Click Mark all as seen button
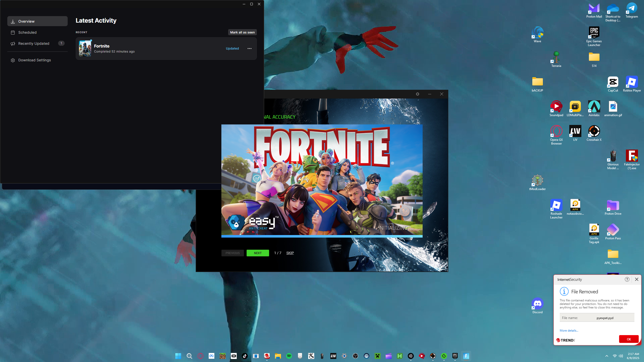 [242, 32]
